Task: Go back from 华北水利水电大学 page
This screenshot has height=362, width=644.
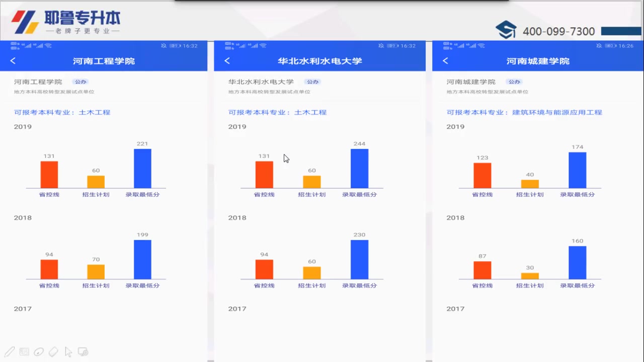Action: 227,61
